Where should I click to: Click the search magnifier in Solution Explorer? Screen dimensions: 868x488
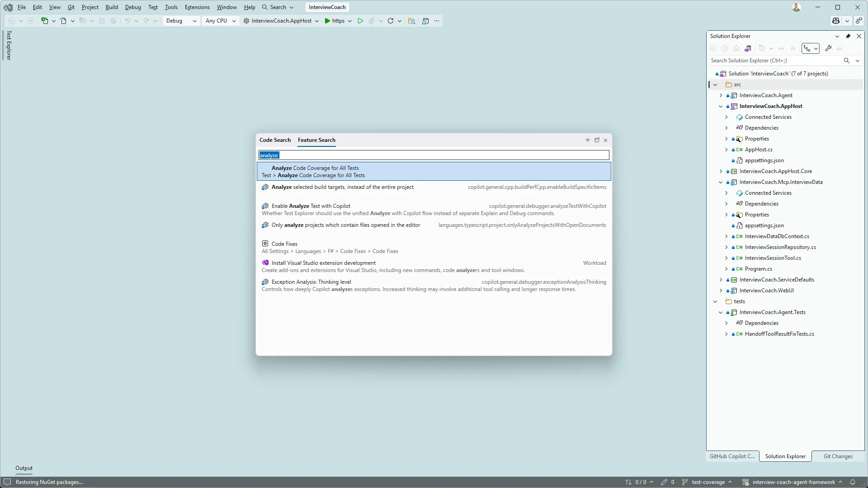(x=847, y=61)
